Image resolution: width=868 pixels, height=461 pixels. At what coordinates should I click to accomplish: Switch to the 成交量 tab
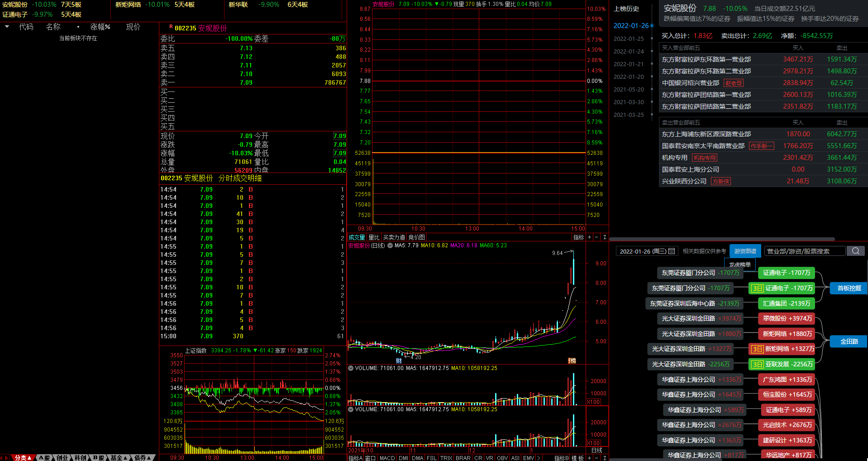(357, 237)
